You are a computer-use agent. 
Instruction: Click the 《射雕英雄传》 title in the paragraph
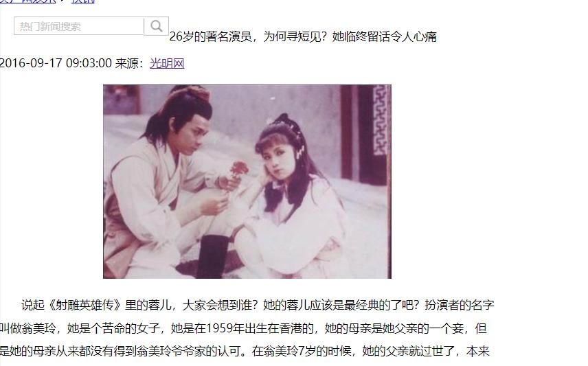point(84,305)
